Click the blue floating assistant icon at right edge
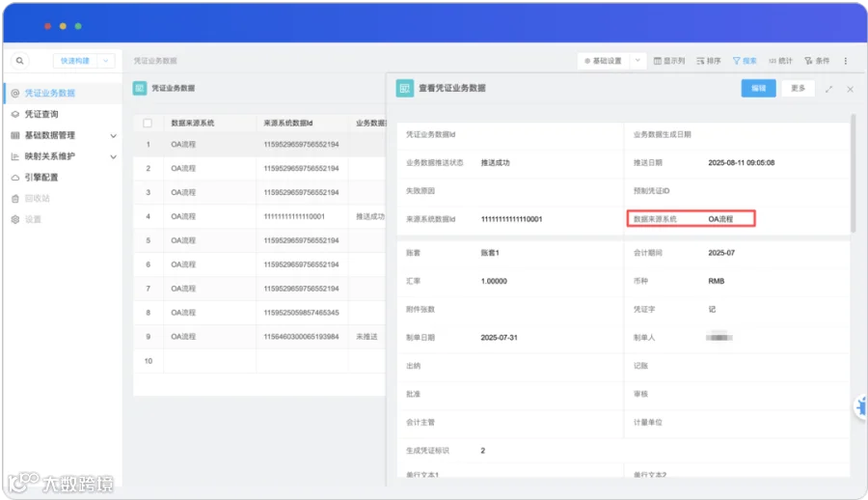868x500 pixels. (x=861, y=407)
